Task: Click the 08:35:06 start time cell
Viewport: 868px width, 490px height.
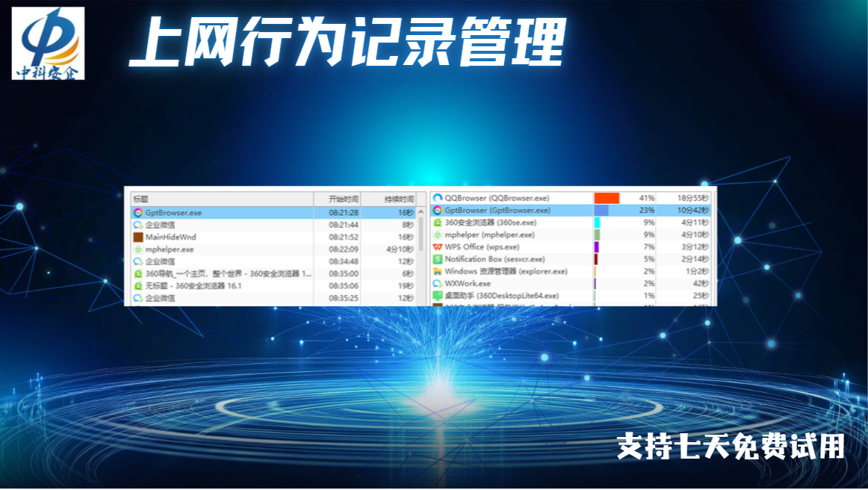Action: 344,285
